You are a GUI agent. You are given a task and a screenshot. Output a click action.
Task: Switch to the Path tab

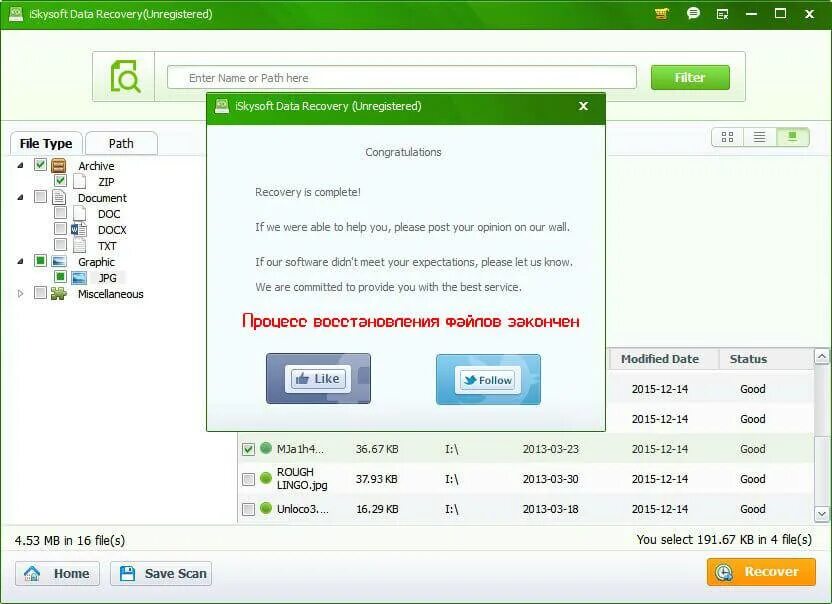[121, 143]
